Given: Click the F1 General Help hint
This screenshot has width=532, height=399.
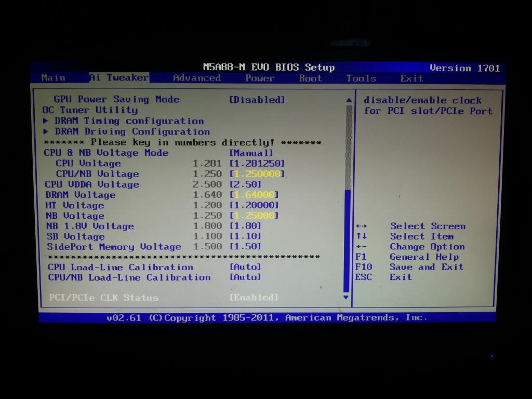Looking at the screenshot, I should pyautogui.click(x=407, y=257).
